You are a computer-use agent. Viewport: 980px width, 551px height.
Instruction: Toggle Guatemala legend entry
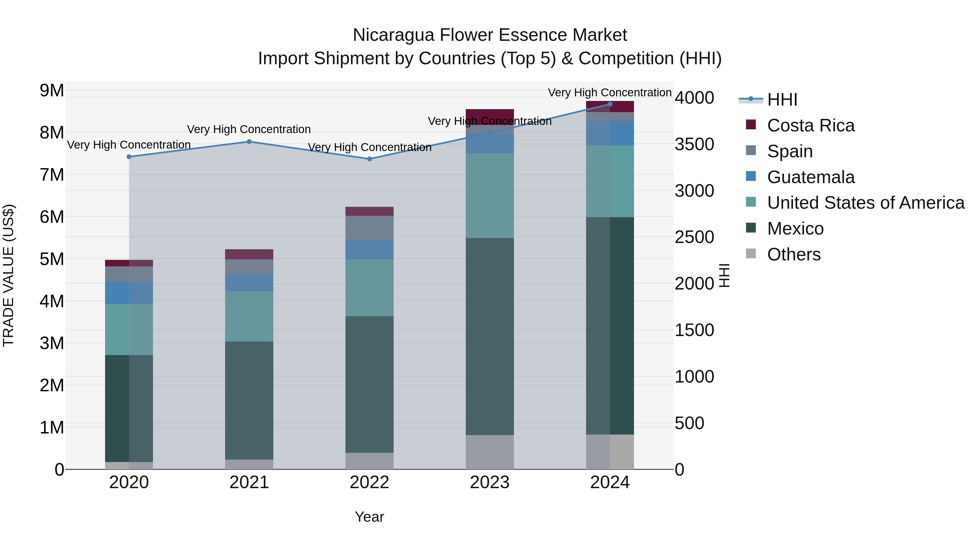(800, 177)
